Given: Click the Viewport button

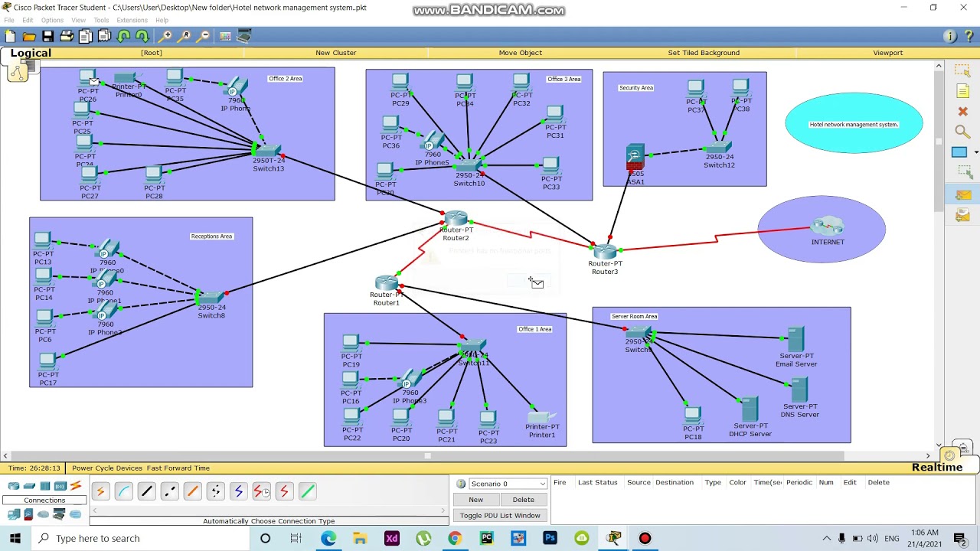Looking at the screenshot, I should (x=887, y=53).
